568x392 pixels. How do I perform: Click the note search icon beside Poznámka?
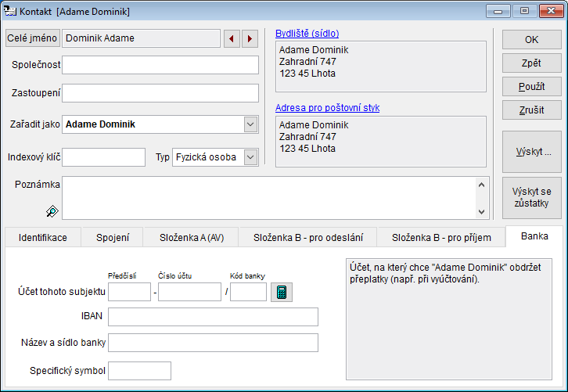tap(52, 210)
